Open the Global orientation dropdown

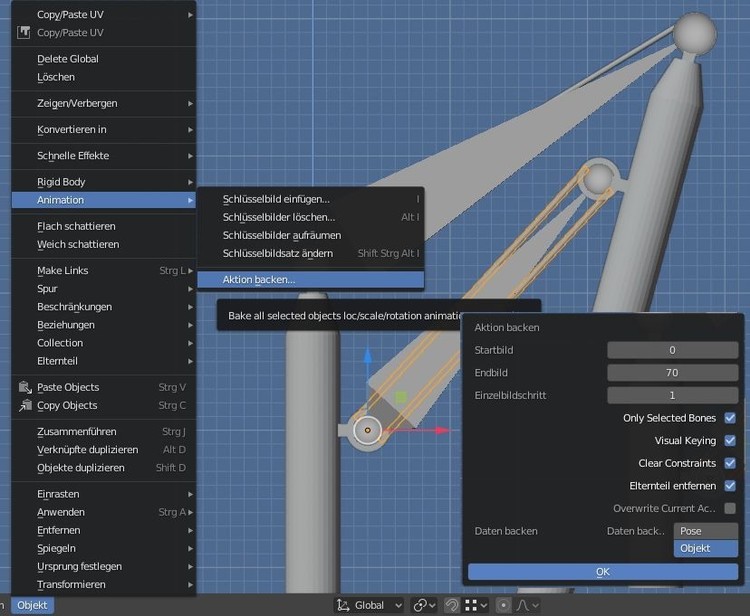pos(369,605)
